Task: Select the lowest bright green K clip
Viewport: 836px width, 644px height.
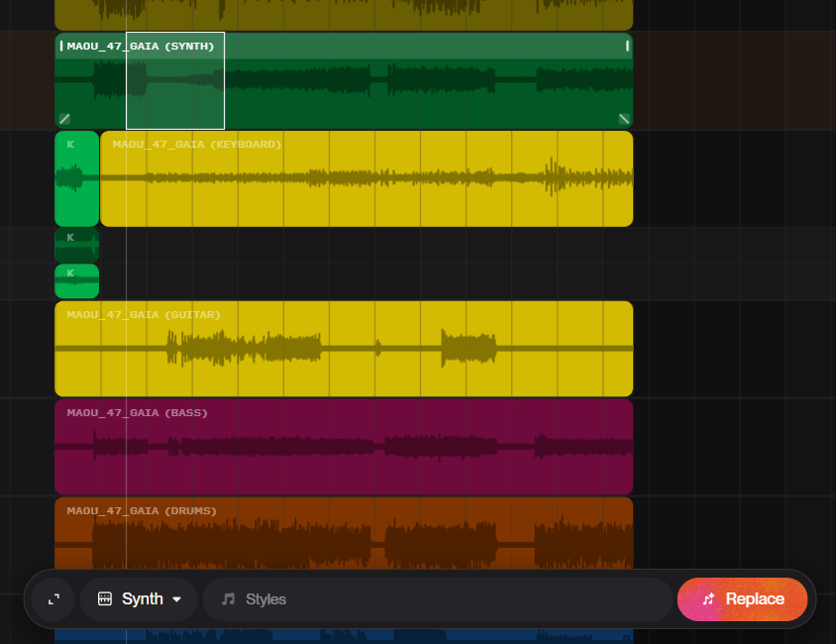Action: point(76,281)
